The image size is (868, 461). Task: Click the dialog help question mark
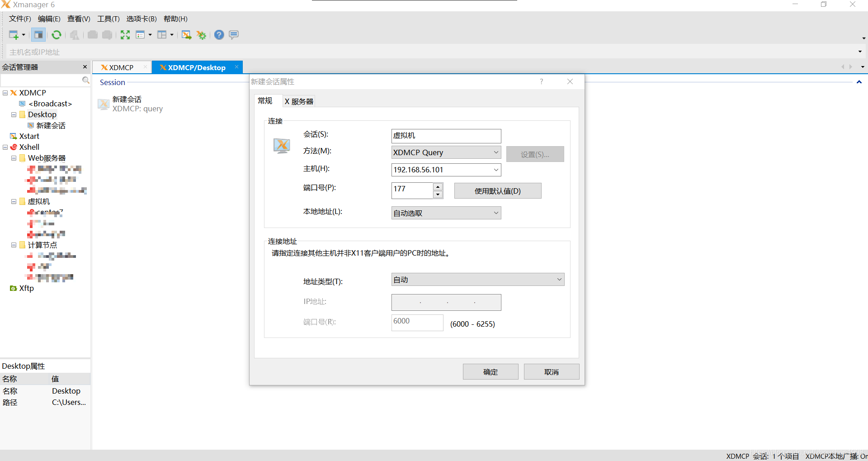point(541,81)
